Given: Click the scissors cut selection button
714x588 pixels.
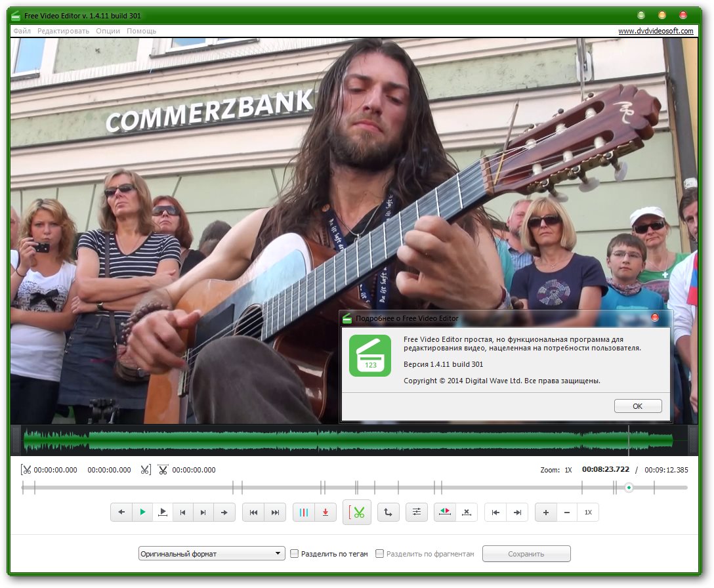Looking at the screenshot, I should point(357,513).
